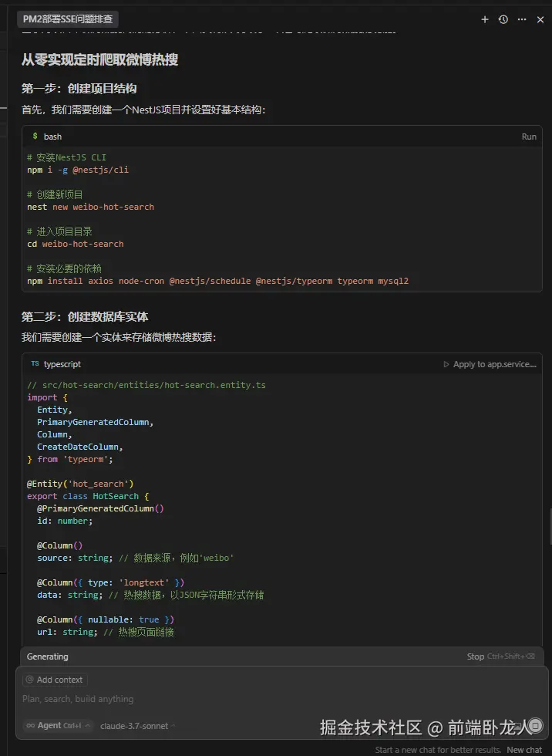Viewport: 552px width, 756px height.
Task: Open the three-dot more options menu
Action: [522, 19]
